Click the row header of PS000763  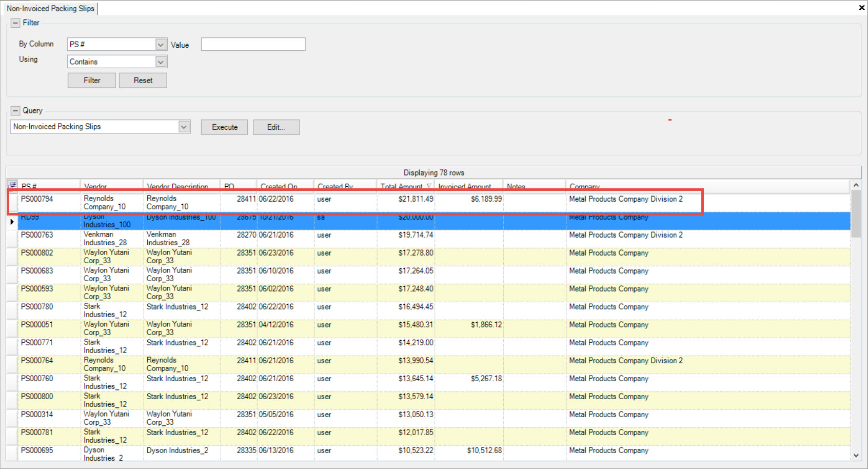tap(12, 239)
